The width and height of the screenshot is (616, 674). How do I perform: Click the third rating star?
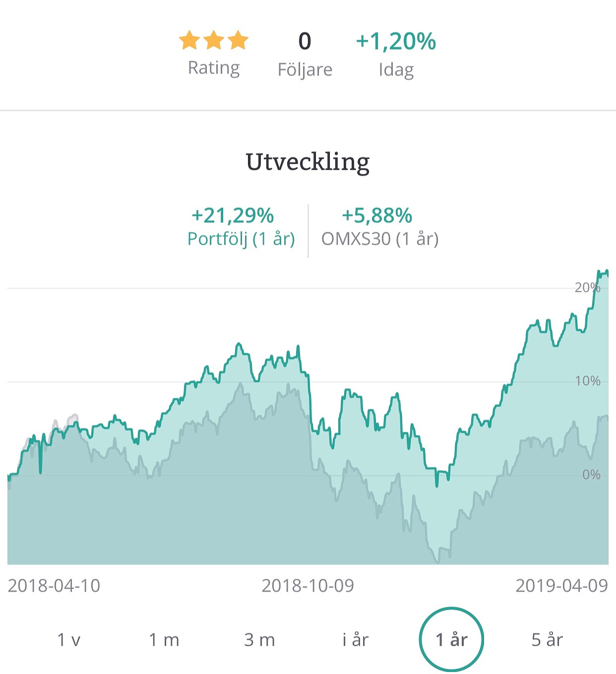click(x=238, y=40)
